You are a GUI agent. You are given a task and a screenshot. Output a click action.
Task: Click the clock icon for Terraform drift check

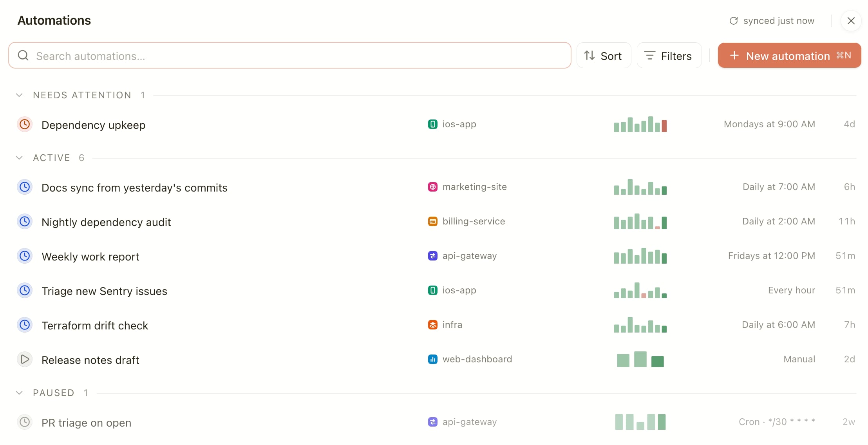[25, 325]
